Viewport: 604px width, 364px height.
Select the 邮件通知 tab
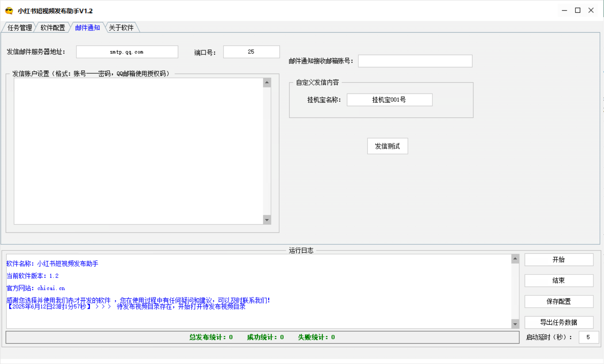87,28
